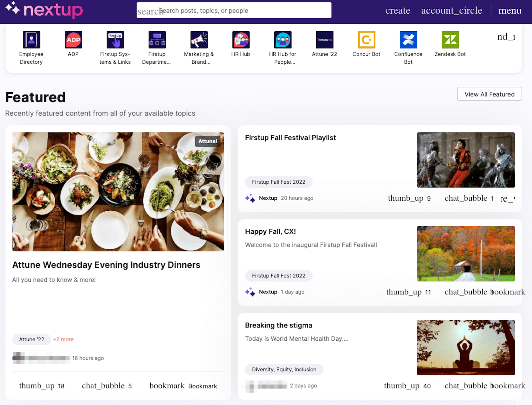Select the Firstup Fall Fest 2022 topic tag
Image resolution: width=532 pixels, height=405 pixels.
pyautogui.click(x=278, y=182)
